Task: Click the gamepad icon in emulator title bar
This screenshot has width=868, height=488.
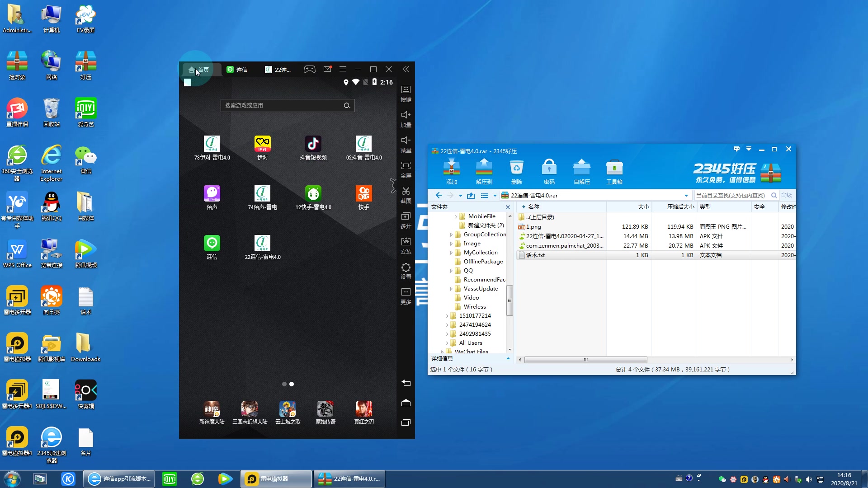Action: point(310,69)
